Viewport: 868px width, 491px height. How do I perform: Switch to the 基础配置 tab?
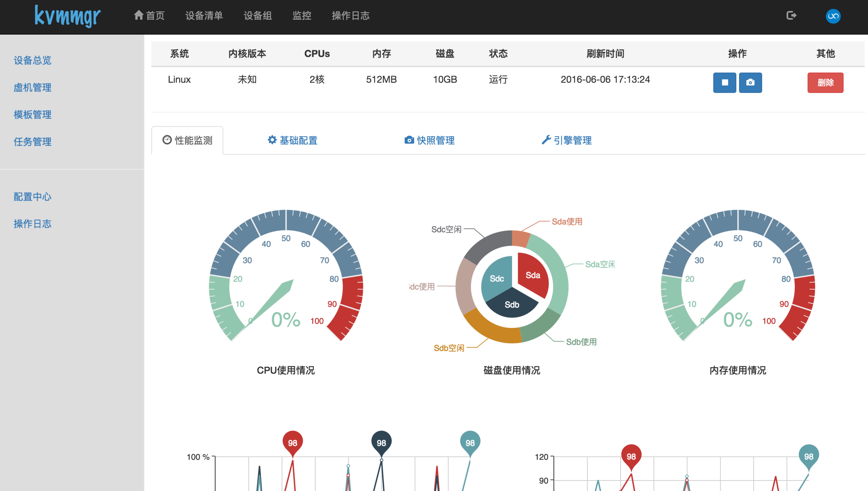click(292, 140)
